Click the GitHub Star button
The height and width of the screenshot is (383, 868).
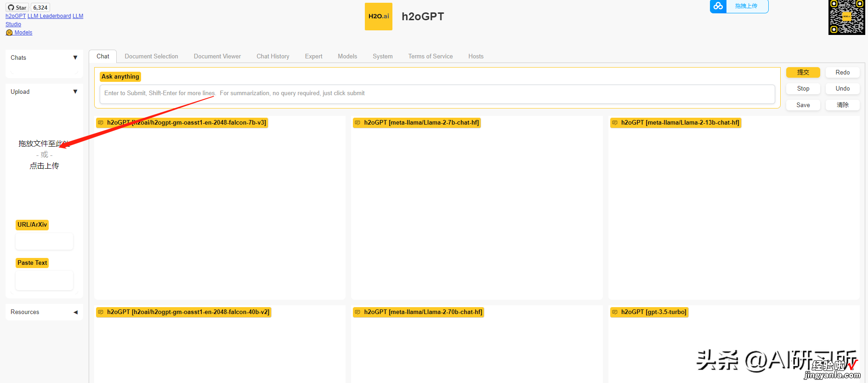tap(17, 7)
